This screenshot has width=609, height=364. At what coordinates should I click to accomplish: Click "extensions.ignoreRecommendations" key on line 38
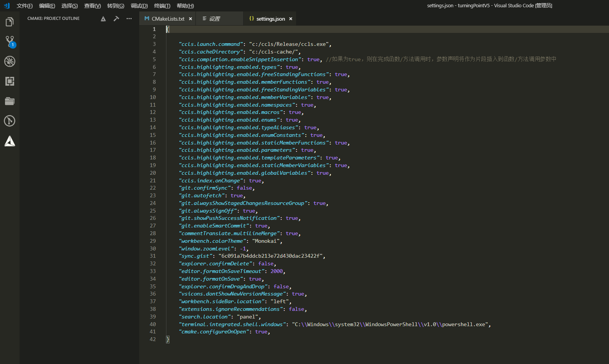(x=231, y=309)
